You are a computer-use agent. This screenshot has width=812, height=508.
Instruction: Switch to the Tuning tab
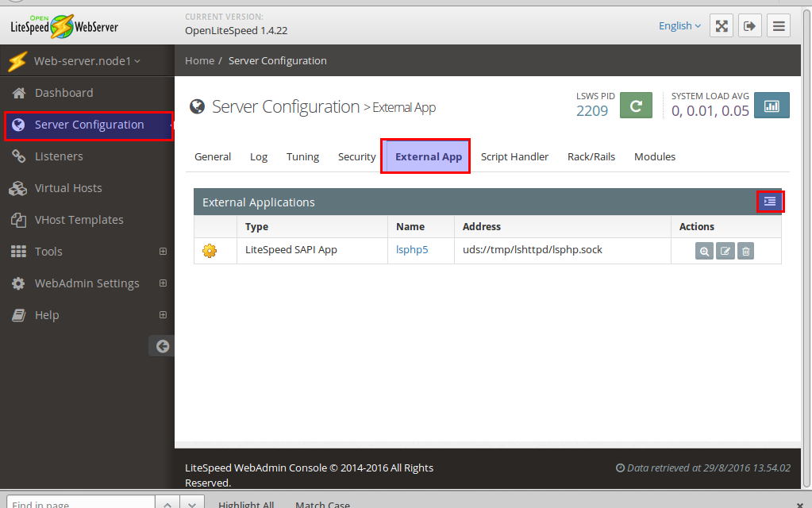pos(302,156)
